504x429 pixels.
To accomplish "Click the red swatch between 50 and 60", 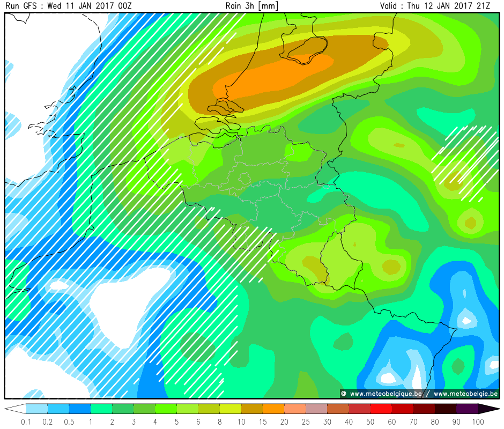I will click(x=381, y=409).
